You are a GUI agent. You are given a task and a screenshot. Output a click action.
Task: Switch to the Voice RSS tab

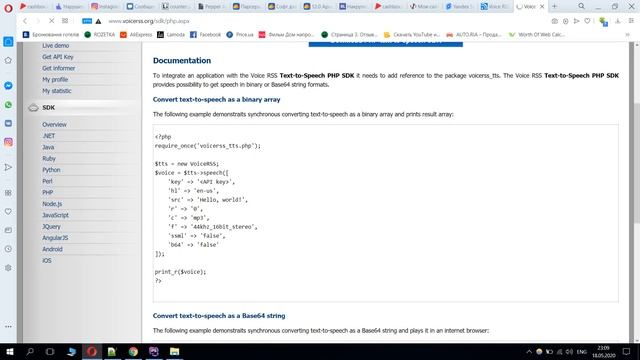point(495,7)
